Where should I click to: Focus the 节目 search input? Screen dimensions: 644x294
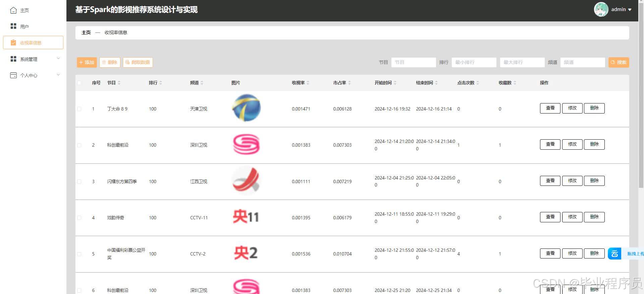[414, 62]
